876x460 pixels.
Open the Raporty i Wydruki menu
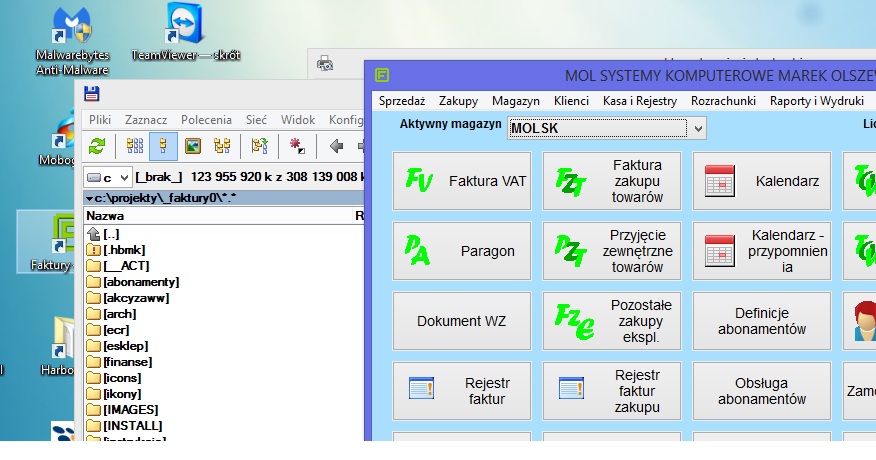pos(817,101)
